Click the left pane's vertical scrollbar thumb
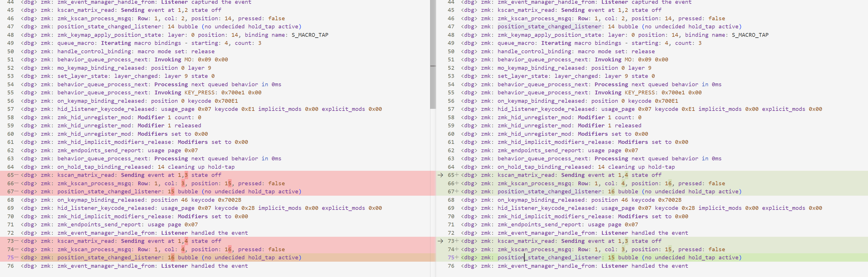 pos(433,54)
